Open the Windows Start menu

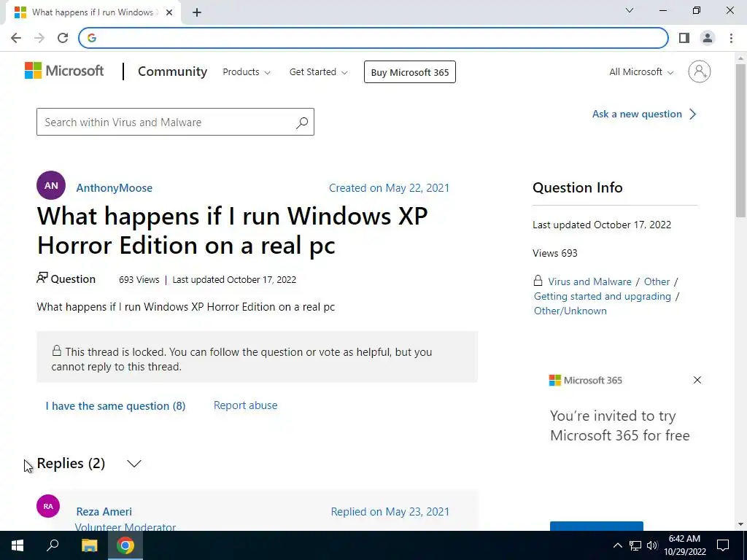tap(18, 545)
